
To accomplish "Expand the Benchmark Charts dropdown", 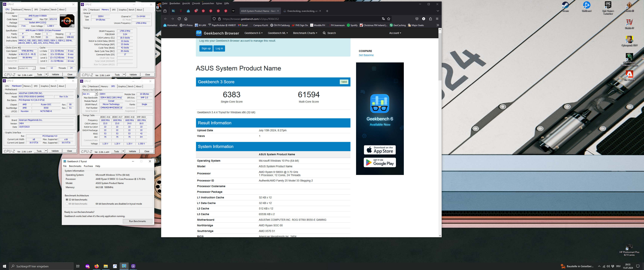I will pos(305,33).
